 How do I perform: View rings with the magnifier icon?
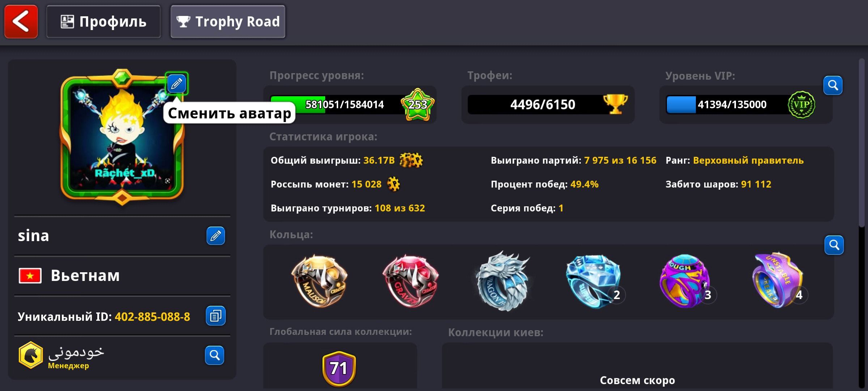click(x=834, y=245)
